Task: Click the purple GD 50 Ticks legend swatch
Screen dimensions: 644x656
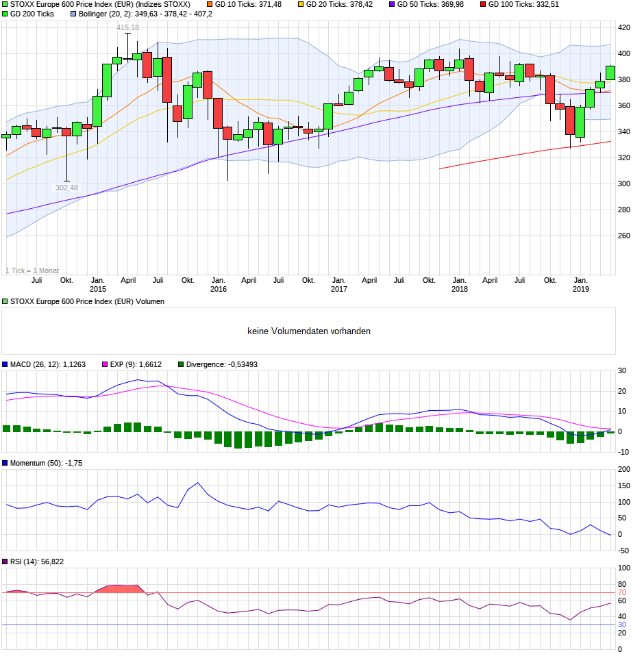Action: [392, 5]
